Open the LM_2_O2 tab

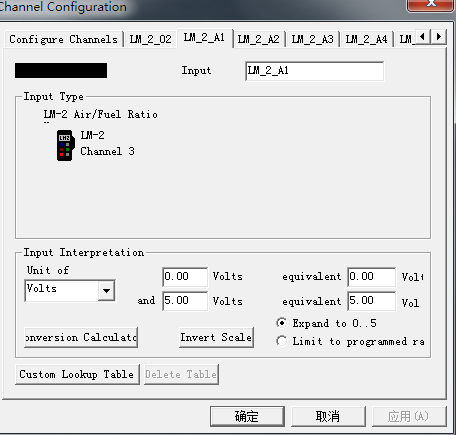coord(150,39)
